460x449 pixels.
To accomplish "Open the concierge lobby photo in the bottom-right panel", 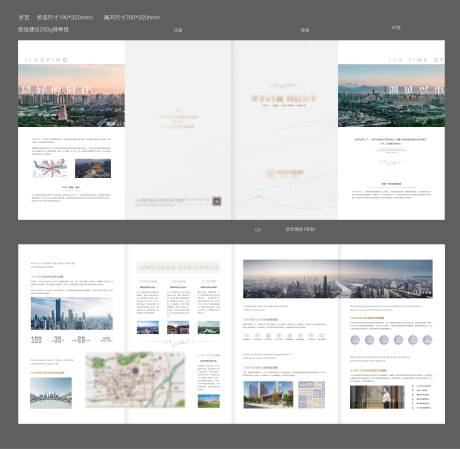I will point(377,397).
